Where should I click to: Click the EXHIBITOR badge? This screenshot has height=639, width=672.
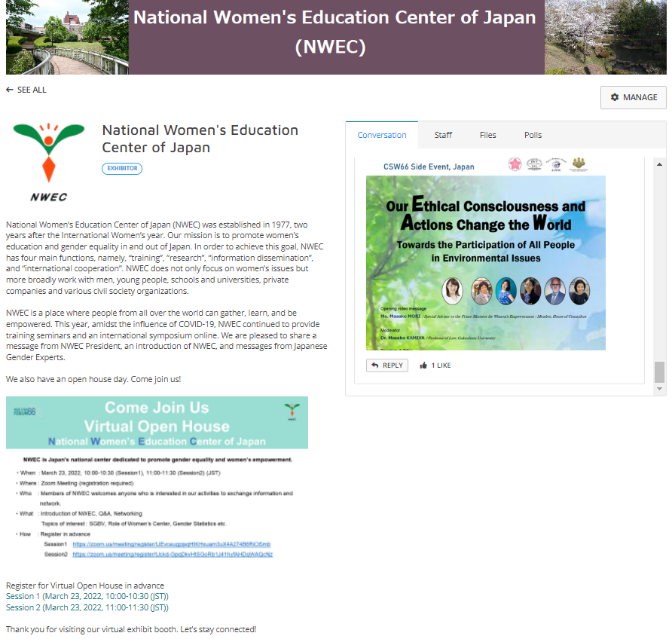pos(122,169)
